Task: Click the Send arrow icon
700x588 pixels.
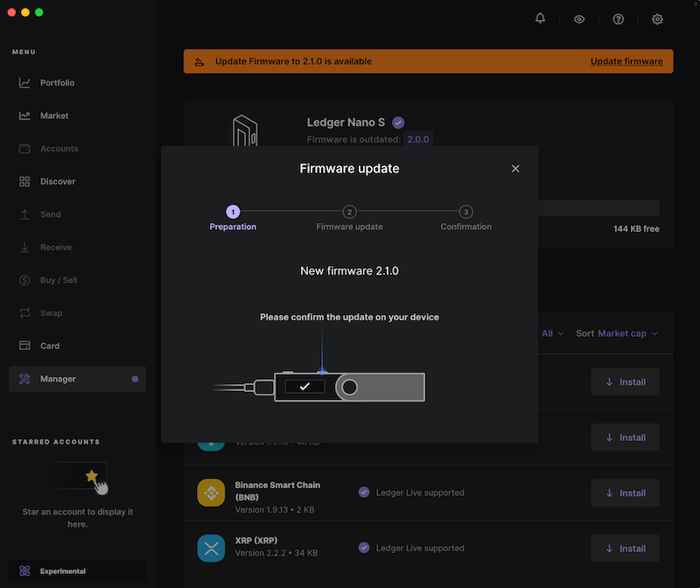Action: coord(24,214)
